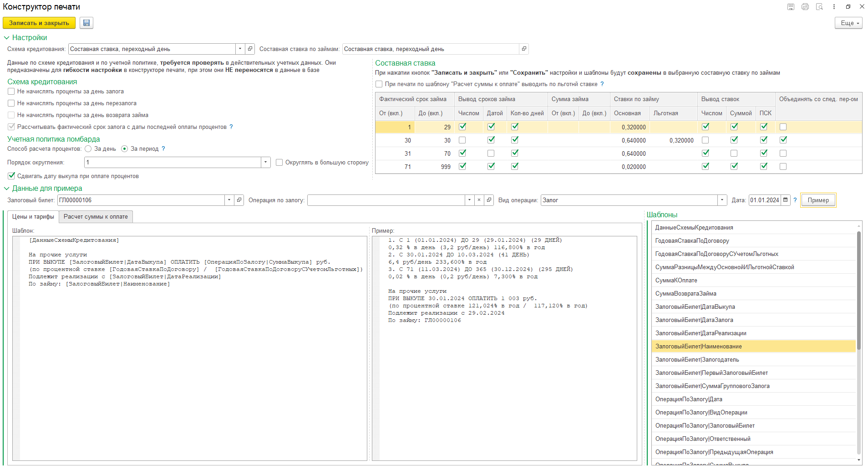Open the Порядок округления dropdown
The width and height of the screenshot is (868, 470).
(x=266, y=163)
